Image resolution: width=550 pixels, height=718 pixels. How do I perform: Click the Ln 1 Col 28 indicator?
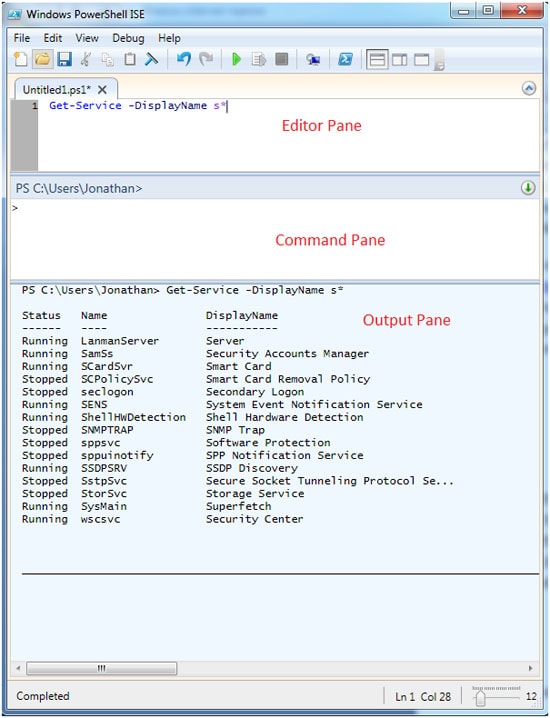(x=423, y=697)
